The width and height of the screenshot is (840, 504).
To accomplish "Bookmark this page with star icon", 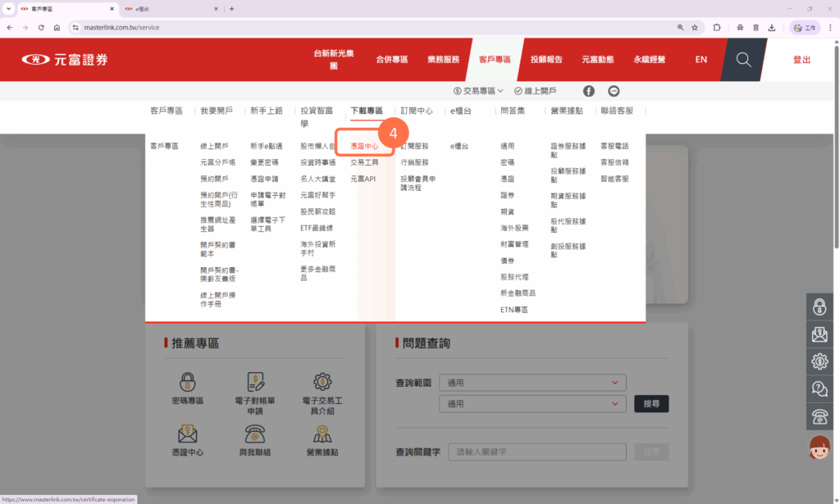I will [695, 27].
